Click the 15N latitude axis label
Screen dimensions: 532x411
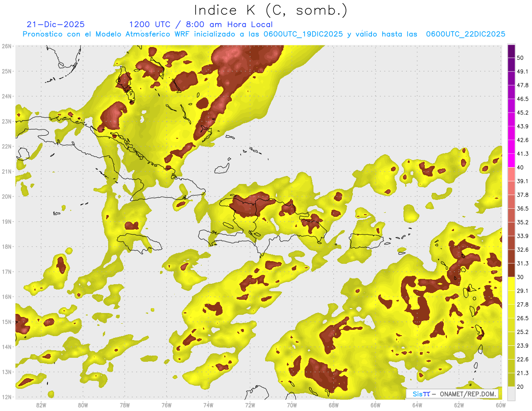(x=7, y=321)
